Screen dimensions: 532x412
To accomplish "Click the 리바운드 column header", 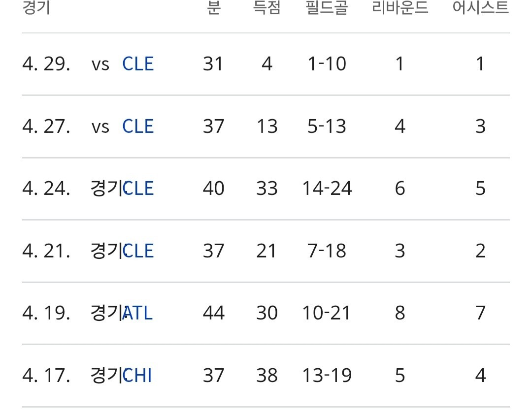I will pyautogui.click(x=400, y=8).
